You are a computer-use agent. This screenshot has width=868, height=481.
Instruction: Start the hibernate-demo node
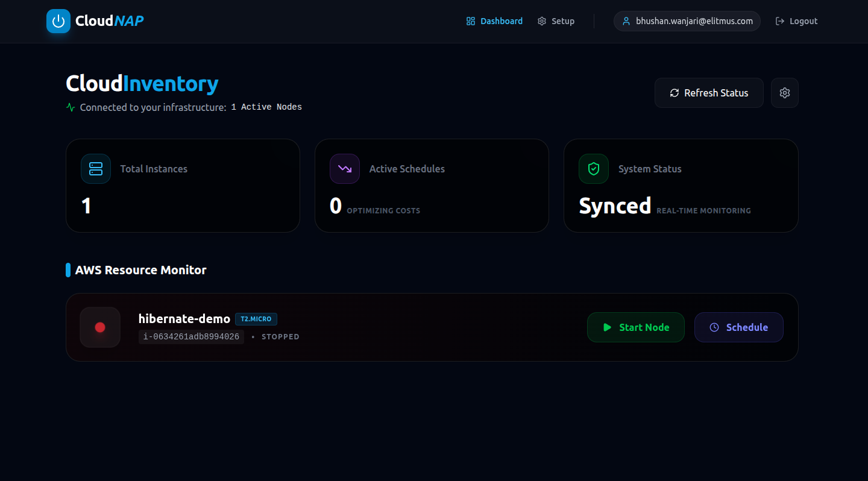(635, 327)
